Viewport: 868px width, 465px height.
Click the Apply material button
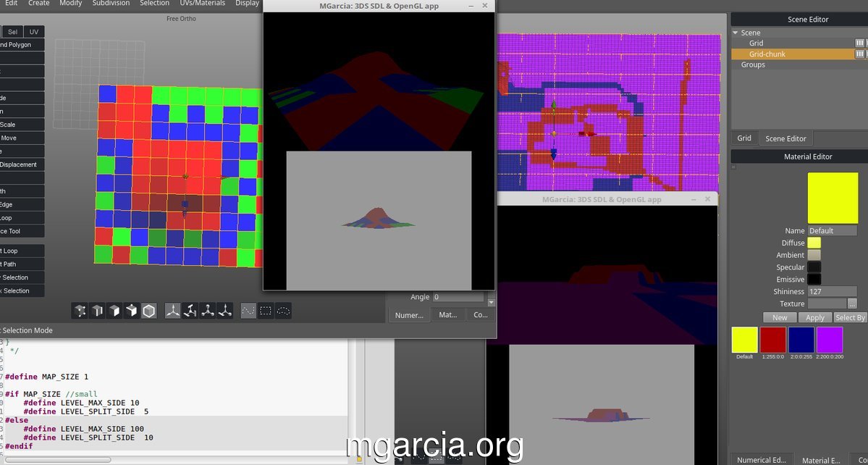click(815, 318)
